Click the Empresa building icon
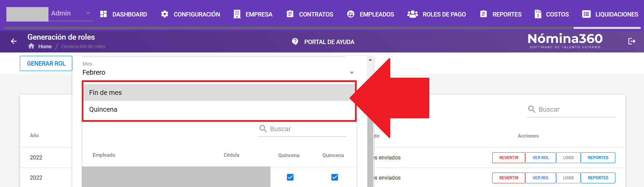 point(237,14)
